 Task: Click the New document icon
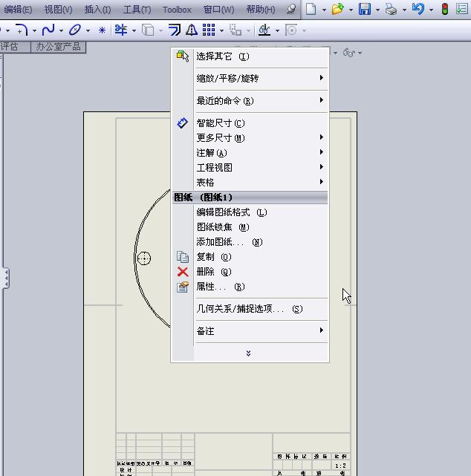click(311, 9)
